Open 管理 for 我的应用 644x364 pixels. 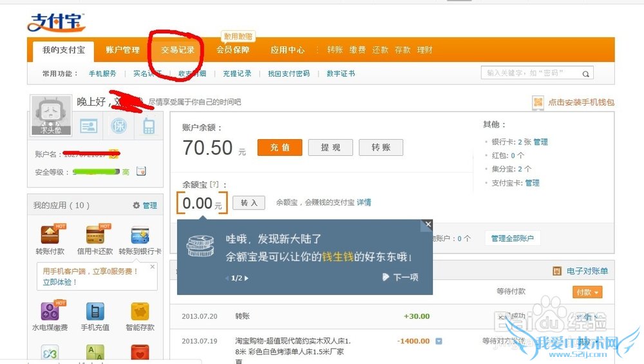(150, 206)
